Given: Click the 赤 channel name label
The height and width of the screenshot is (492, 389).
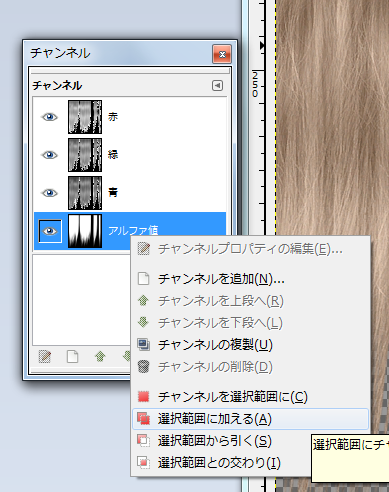Looking at the screenshot, I should coord(113,117).
